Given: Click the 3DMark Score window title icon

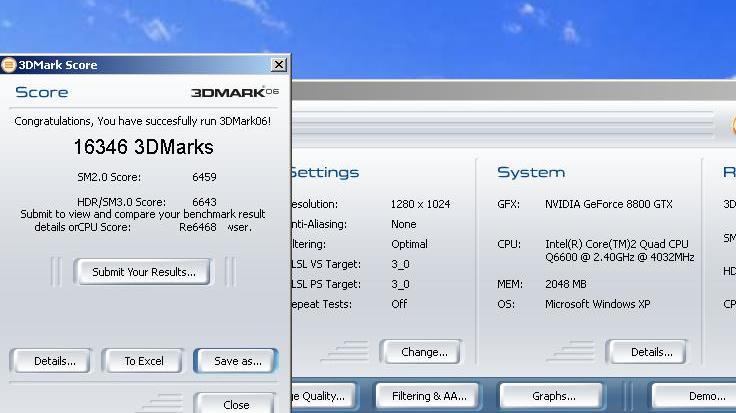Looking at the screenshot, I should click(8, 65).
